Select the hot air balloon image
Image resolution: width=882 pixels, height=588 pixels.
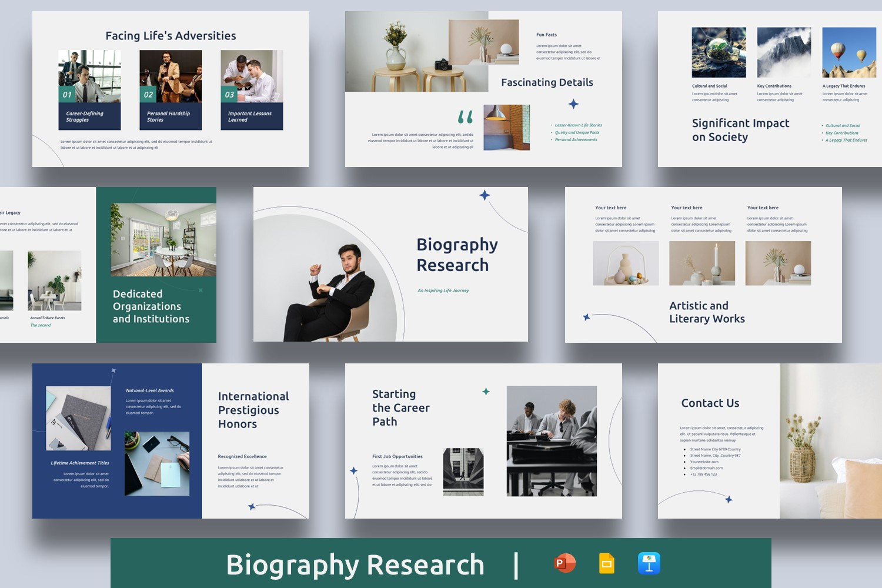tap(848, 52)
